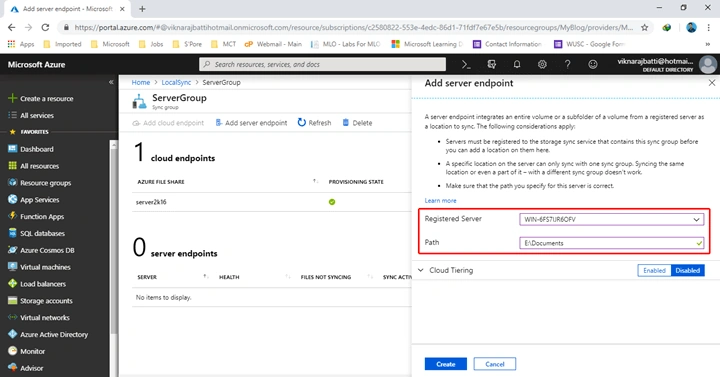Open Azure Cloud Shell icon
Image resolution: width=720 pixels, height=377 pixels.
pyautogui.click(x=466, y=65)
